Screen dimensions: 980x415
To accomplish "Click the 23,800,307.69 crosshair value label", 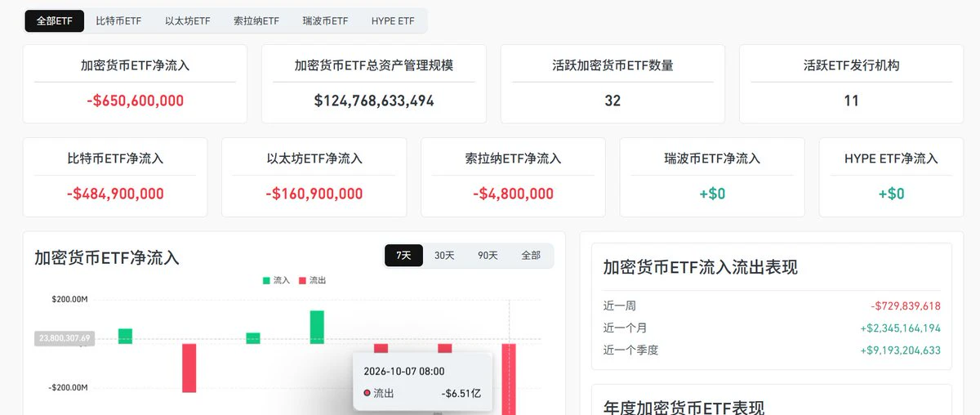I will coord(65,337).
